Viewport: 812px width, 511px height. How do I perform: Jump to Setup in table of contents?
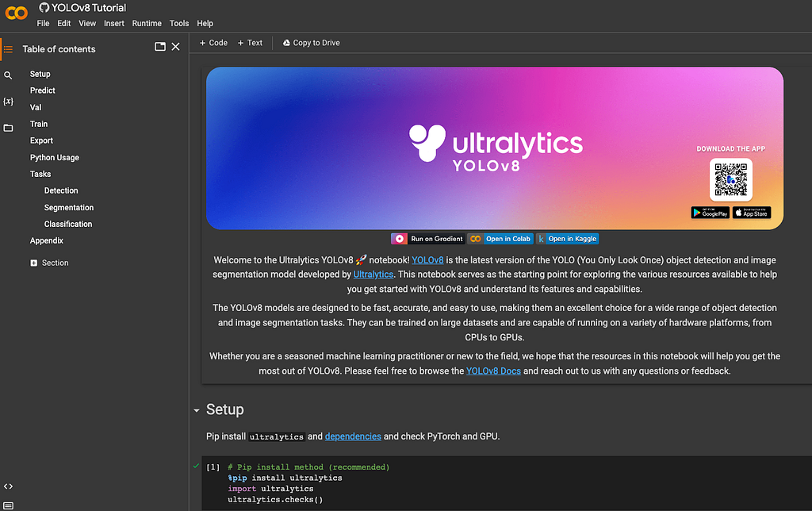click(40, 74)
